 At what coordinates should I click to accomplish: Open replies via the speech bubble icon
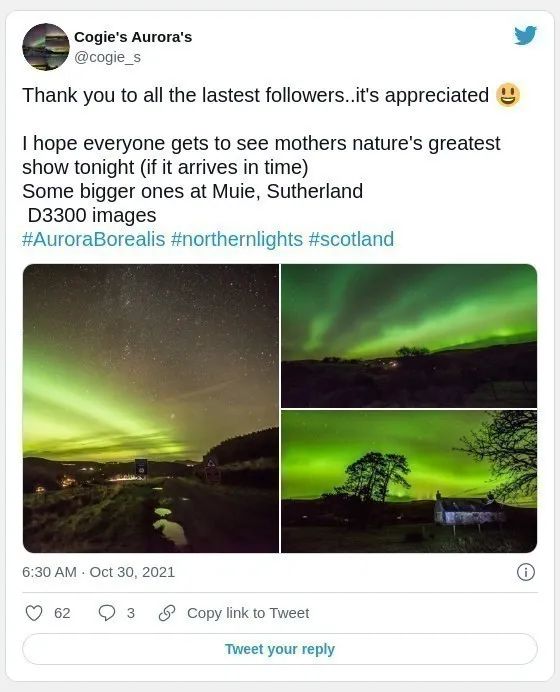point(106,613)
